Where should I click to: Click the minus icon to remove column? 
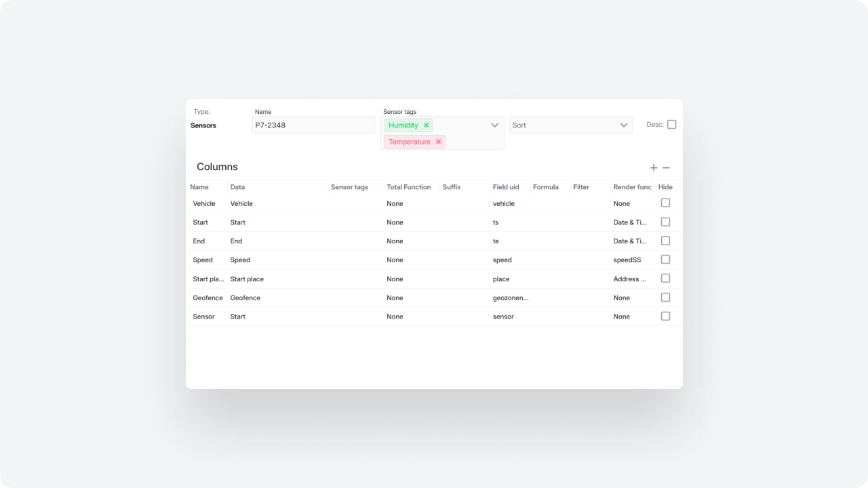coord(666,167)
